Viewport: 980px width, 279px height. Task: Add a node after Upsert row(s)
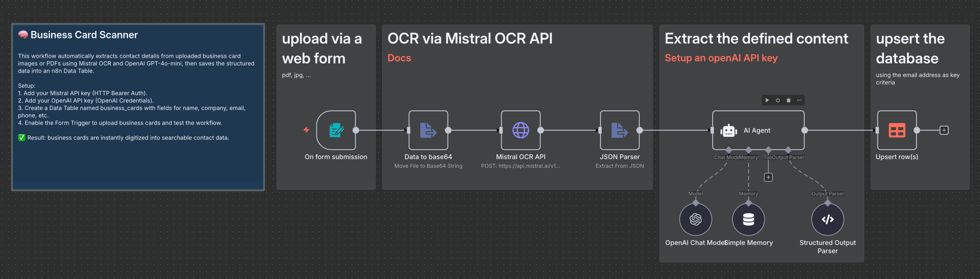pyautogui.click(x=944, y=130)
